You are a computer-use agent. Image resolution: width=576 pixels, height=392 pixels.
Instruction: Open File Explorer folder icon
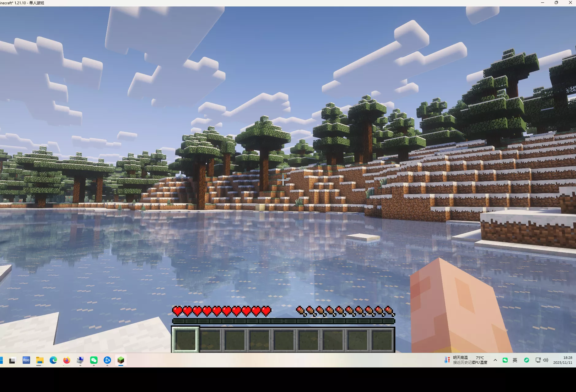[x=40, y=360]
